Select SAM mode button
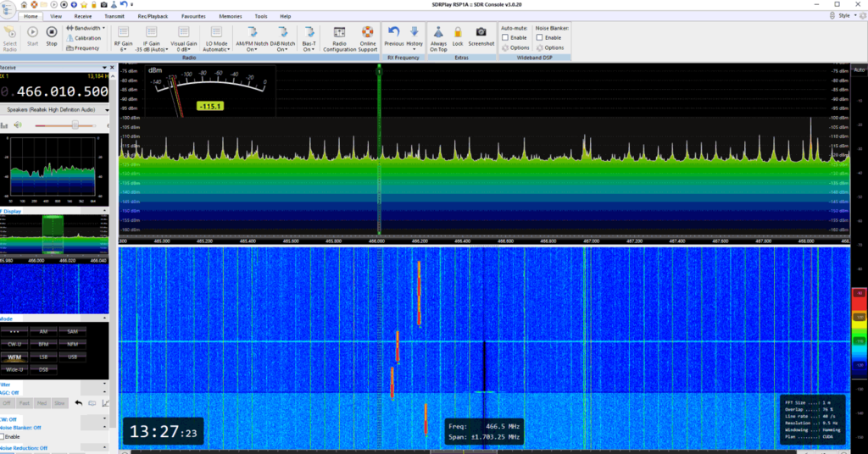Screen dimensions: 868x454 tap(72, 332)
